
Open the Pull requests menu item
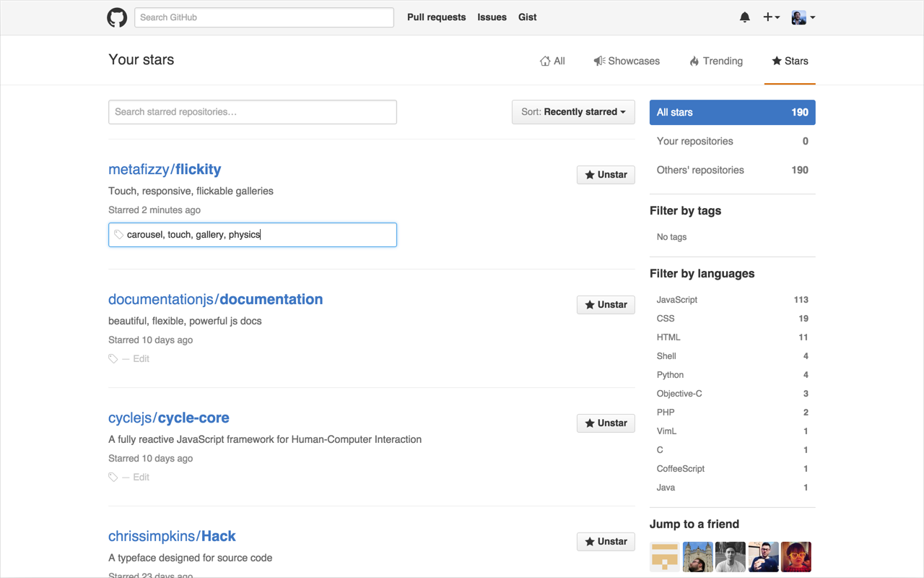coord(436,17)
